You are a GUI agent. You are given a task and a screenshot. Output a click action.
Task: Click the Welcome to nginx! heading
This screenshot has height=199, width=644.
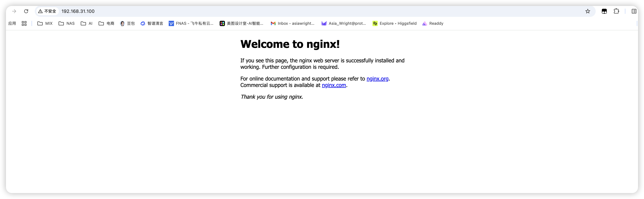290,44
